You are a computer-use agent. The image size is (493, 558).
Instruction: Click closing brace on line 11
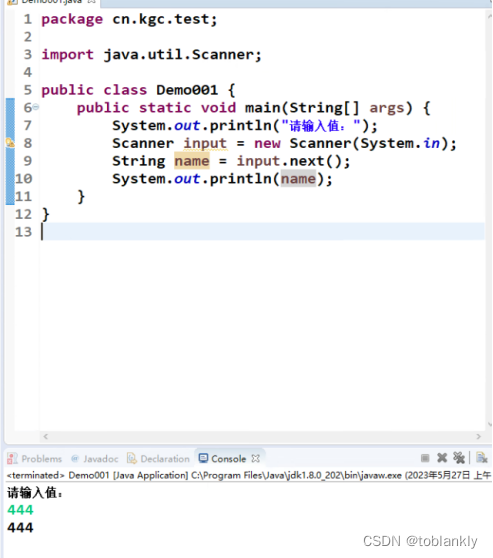click(x=81, y=197)
